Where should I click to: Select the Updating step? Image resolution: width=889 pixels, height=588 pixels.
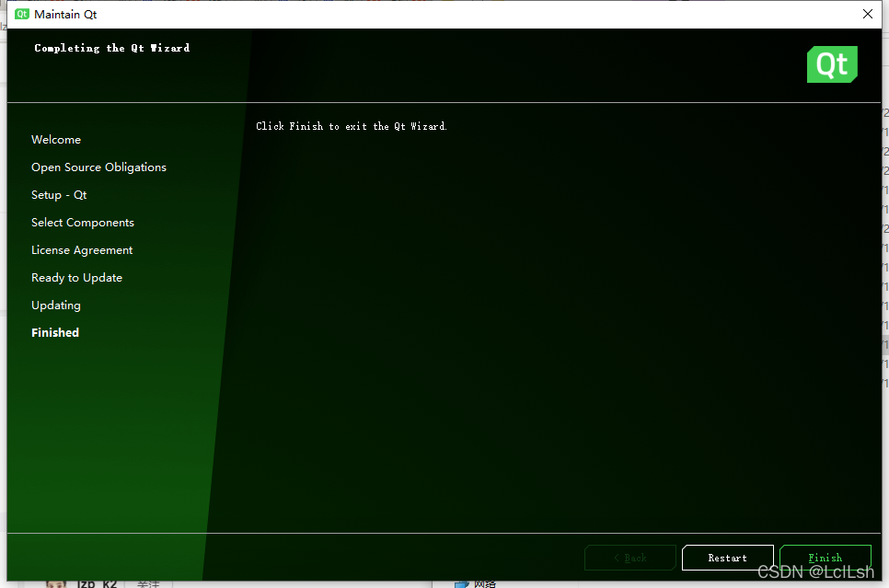click(x=55, y=306)
